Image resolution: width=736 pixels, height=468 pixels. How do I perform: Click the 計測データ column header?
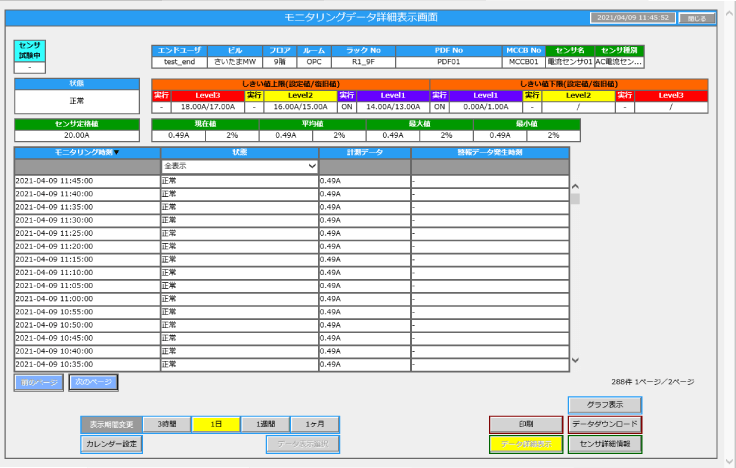(x=365, y=153)
